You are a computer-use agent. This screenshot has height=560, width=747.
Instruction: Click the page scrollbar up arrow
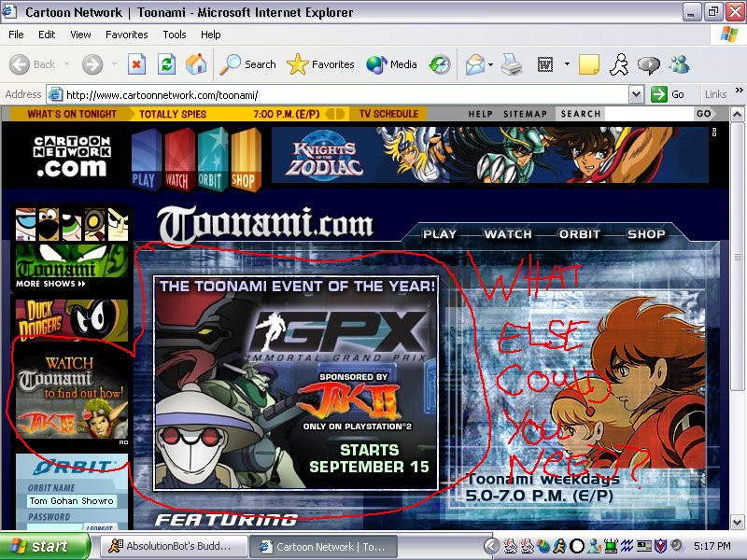click(x=737, y=114)
